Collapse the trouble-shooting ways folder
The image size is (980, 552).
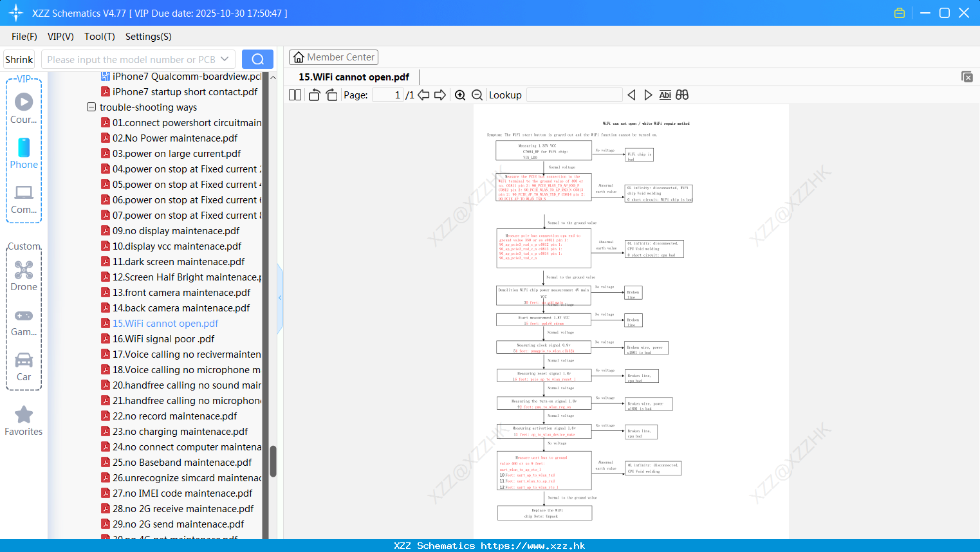click(x=91, y=107)
